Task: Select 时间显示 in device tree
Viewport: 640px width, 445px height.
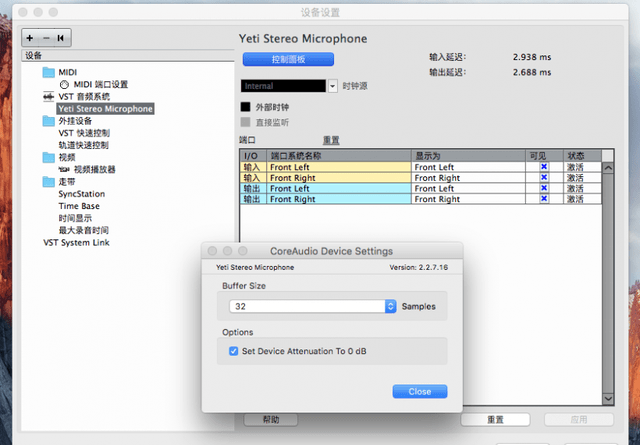Action: click(75, 218)
